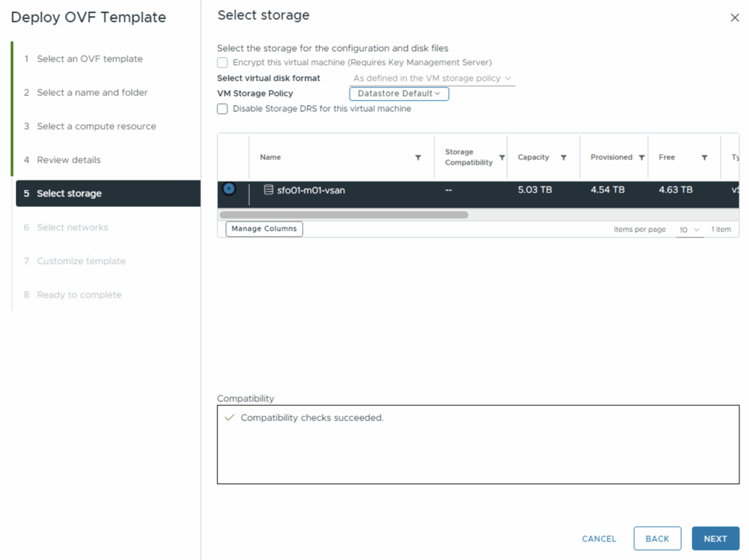The image size is (749, 560).
Task: Click the Storage Compatibility filter icon
Action: 502,158
